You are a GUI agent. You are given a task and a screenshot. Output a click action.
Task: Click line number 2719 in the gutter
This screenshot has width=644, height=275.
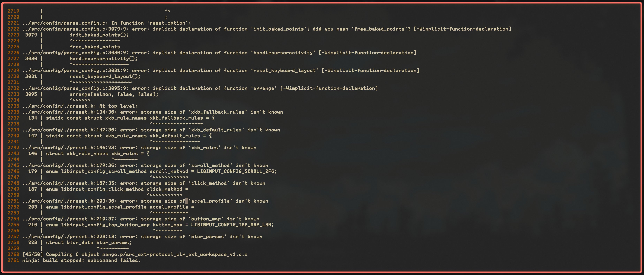[13, 11]
